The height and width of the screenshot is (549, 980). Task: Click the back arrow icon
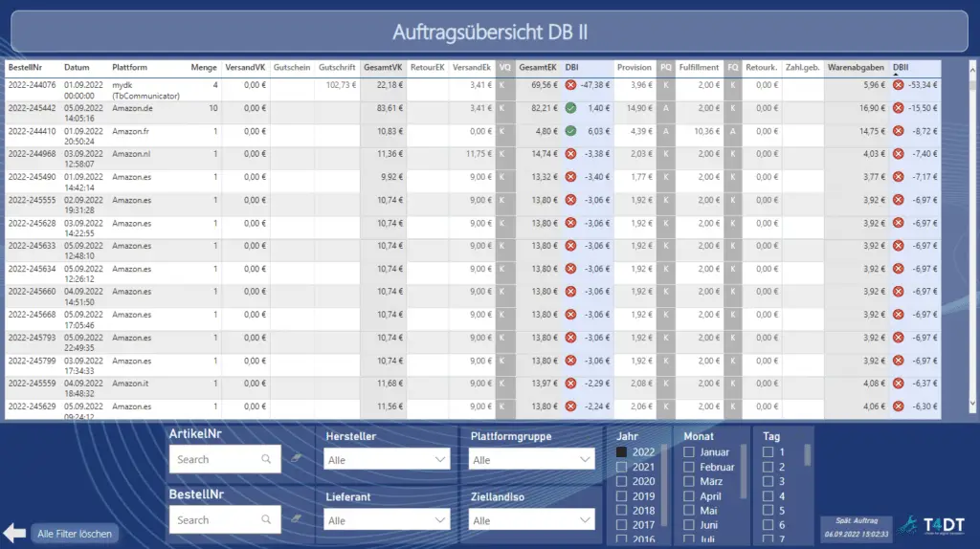[x=14, y=534]
